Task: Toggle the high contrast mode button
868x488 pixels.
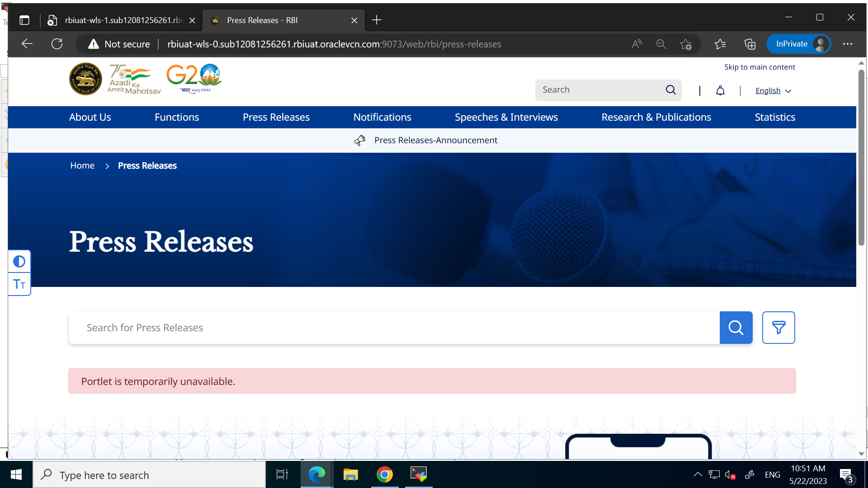Action: 19,262
